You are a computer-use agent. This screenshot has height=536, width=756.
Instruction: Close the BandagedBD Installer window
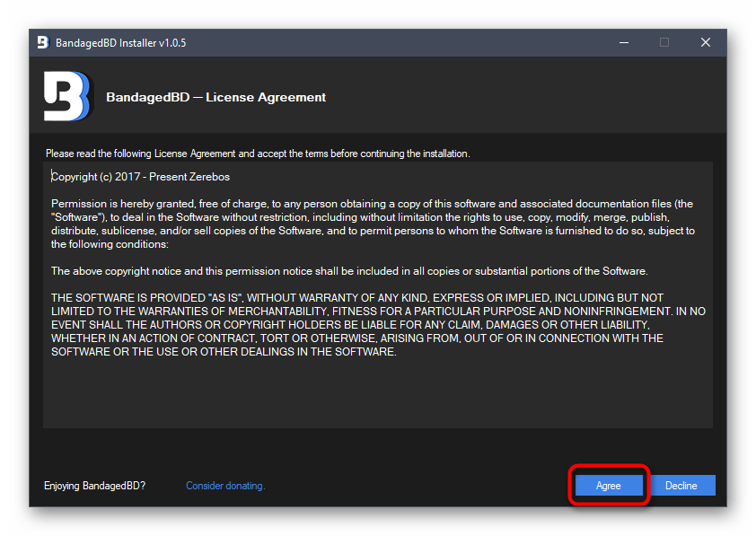[x=706, y=42]
